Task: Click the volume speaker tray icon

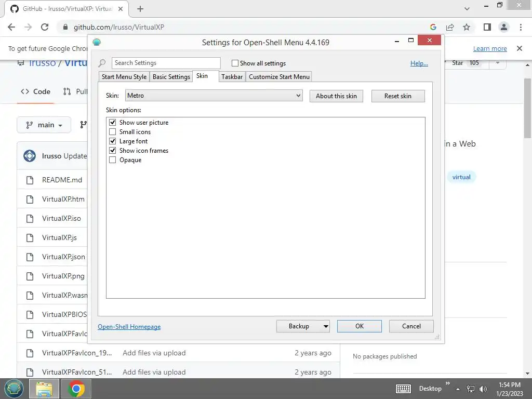Action: point(483,389)
